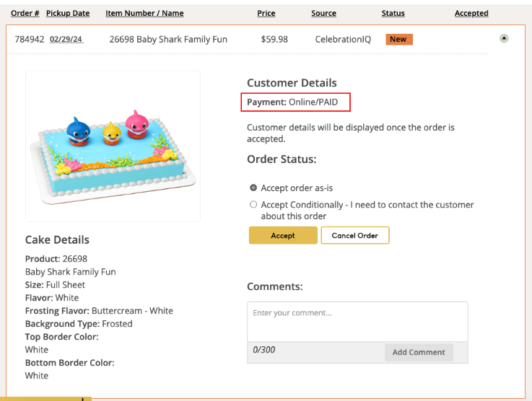
Task: Click the 26698 Baby Shark Family Fun item
Action: 168,39
